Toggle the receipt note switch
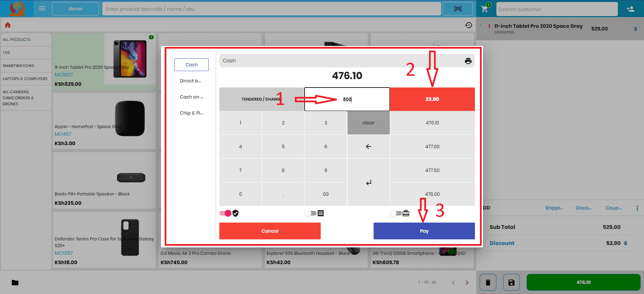Image resolution: width=644 pixels, height=294 pixels. [x=311, y=213]
